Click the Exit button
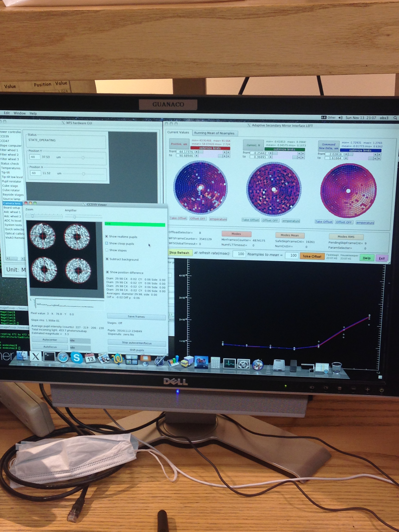 tap(382, 258)
